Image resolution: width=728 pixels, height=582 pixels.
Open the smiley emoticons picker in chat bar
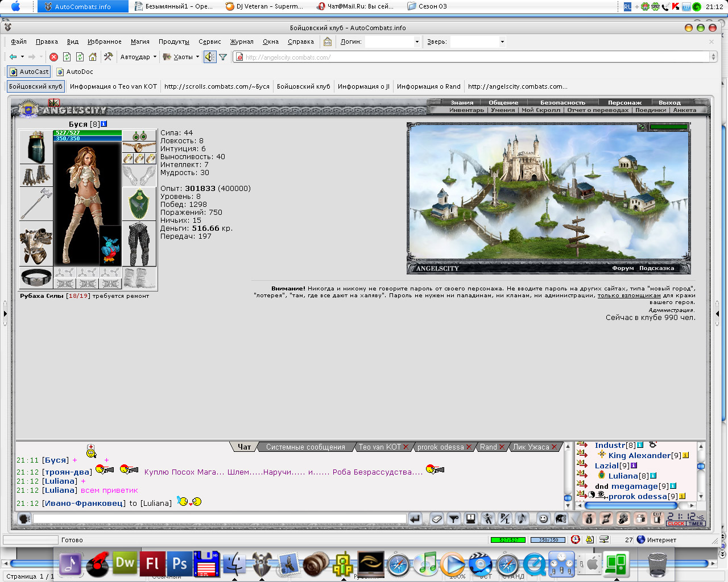[544, 518]
